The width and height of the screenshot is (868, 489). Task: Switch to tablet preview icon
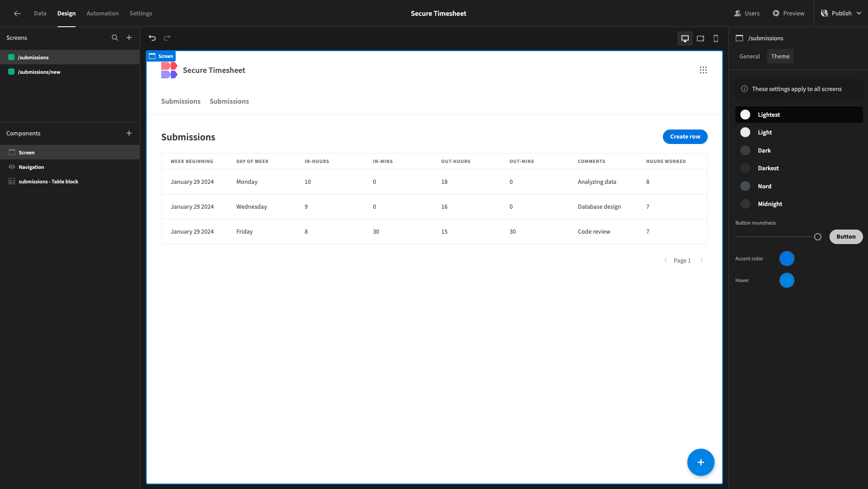pyautogui.click(x=700, y=38)
